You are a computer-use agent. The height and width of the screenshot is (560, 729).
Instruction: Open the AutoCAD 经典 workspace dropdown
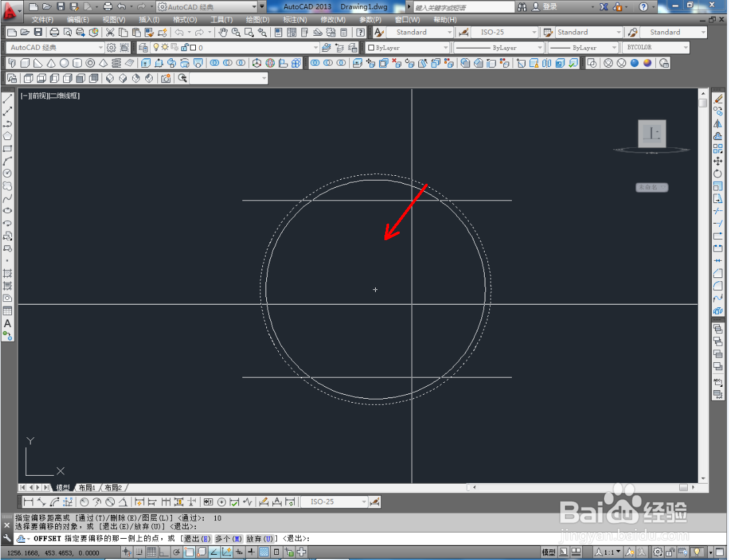55,47
